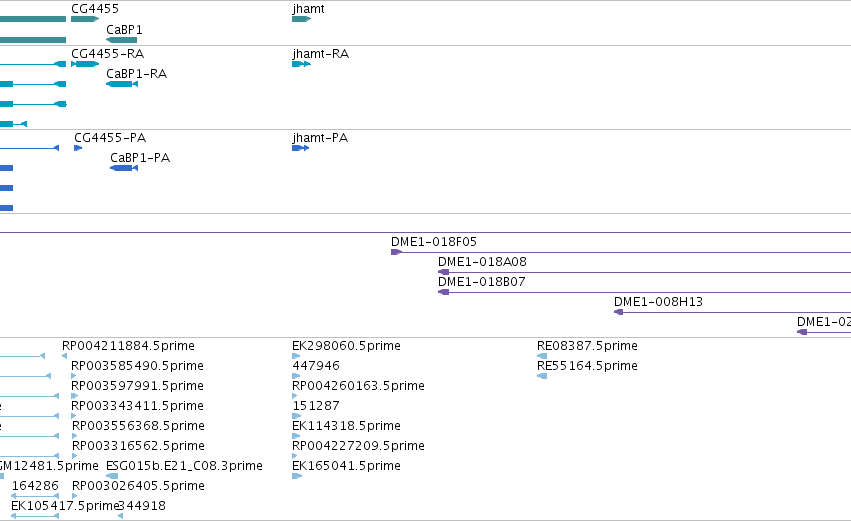The image size is (851, 521).
Task: Click the RE55164.5prime label text
Action: (587, 366)
